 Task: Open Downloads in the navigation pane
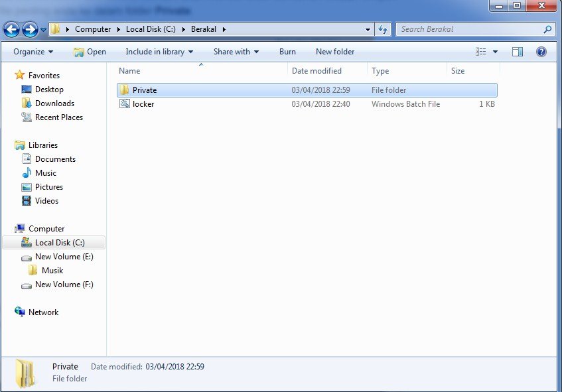(54, 103)
